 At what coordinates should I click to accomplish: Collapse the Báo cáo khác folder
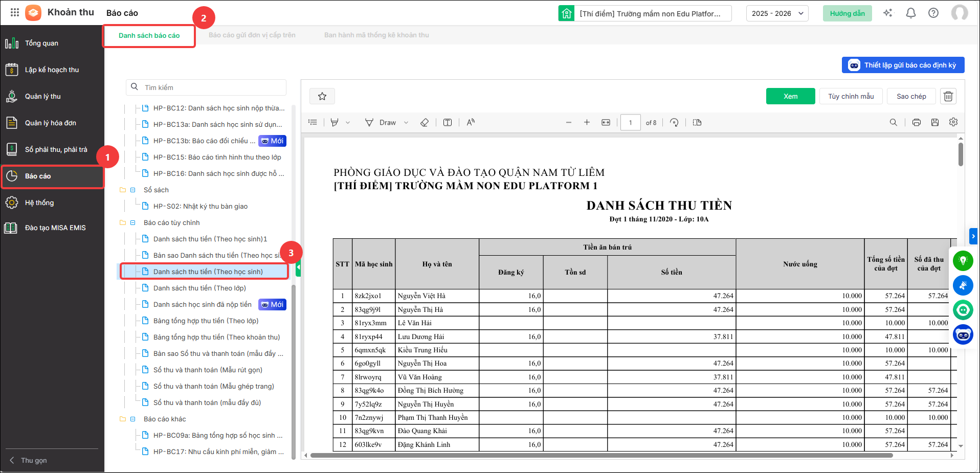coord(133,419)
